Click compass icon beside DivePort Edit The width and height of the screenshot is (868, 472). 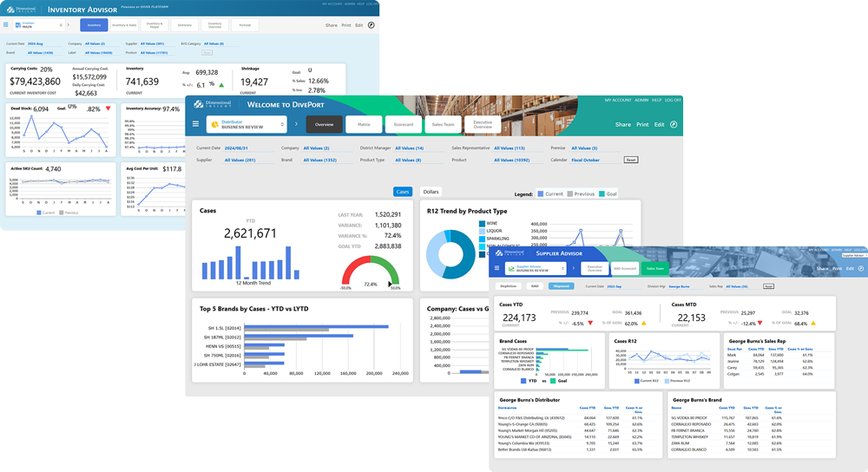click(x=674, y=124)
